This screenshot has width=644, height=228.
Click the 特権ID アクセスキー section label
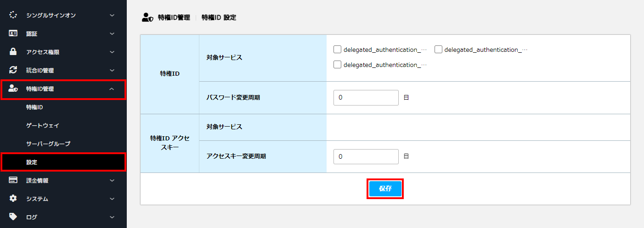pos(169,143)
